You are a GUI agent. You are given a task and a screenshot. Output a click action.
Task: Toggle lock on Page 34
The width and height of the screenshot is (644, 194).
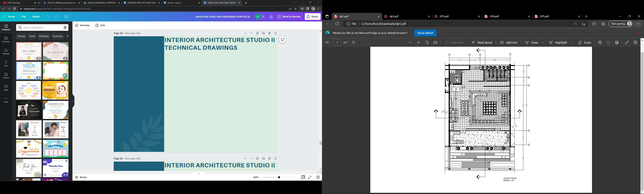(257, 33)
